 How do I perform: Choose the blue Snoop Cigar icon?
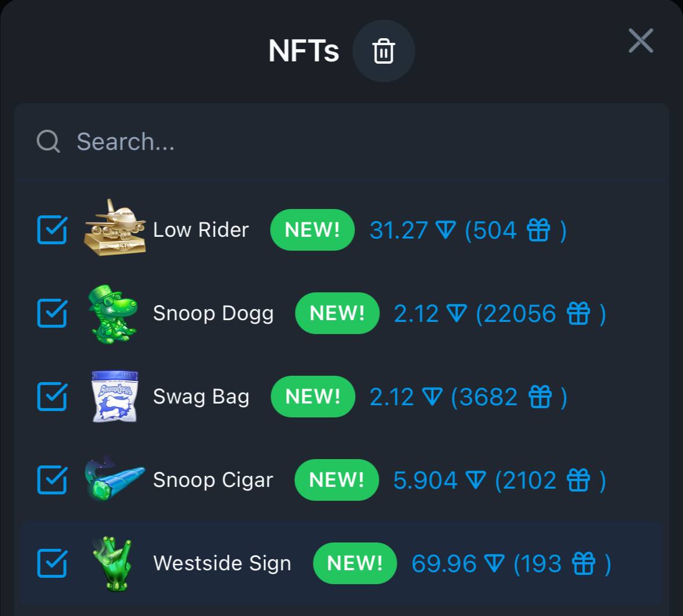pos(115,479)
